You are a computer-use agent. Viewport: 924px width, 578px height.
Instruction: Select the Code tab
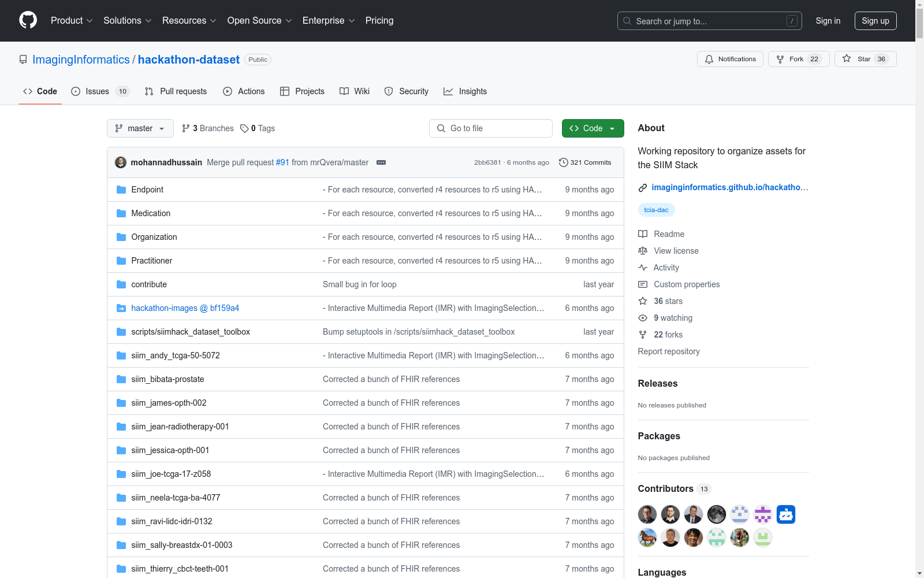coord(40,91)
